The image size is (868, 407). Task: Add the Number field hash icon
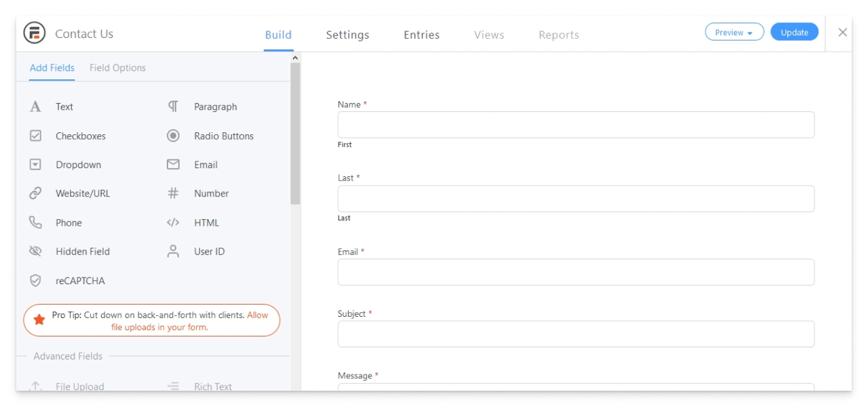point(173,193)
